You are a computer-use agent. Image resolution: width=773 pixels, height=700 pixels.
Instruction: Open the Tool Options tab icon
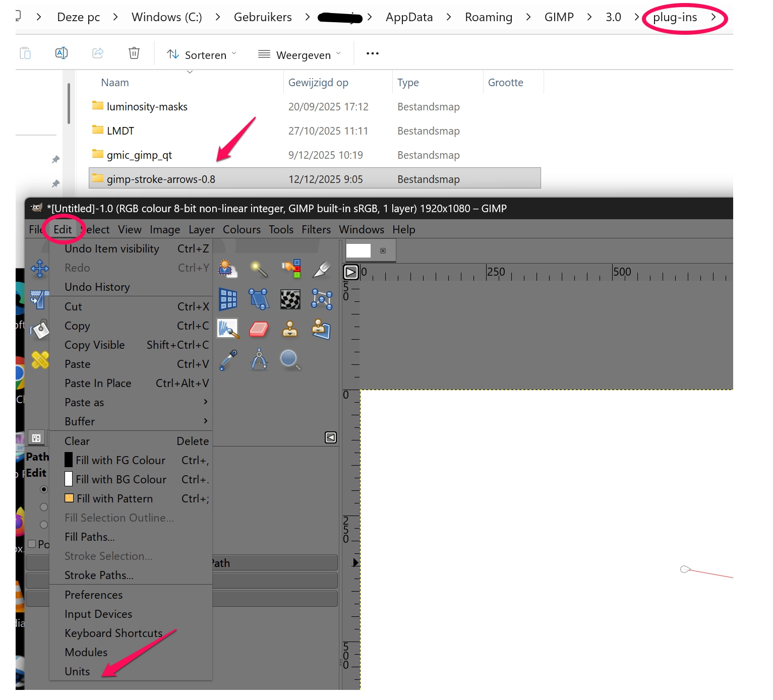tap(36, 438)
